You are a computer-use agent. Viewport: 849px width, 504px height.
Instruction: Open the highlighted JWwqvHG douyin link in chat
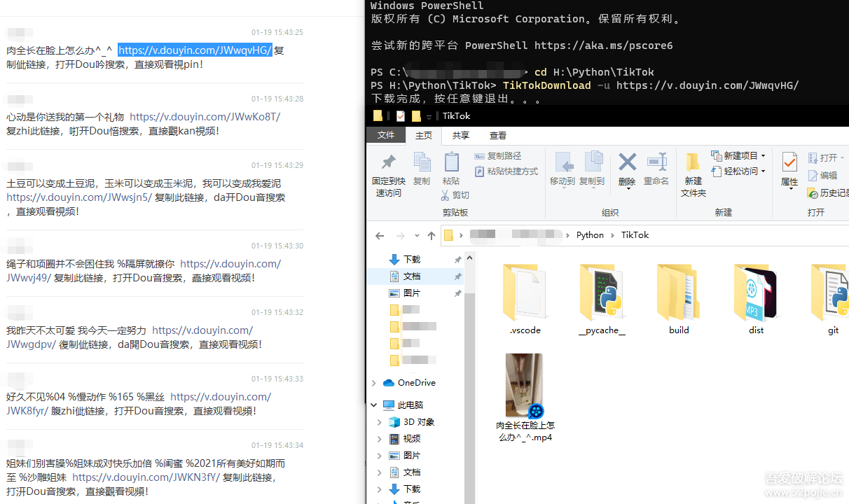click(195, 50)
